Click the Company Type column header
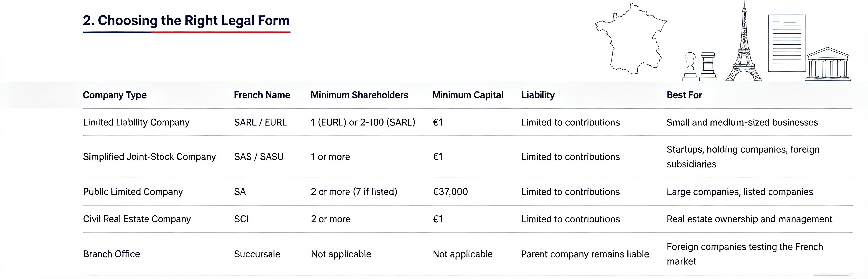Screen dimensions: 868x279 tap(114, 95)
